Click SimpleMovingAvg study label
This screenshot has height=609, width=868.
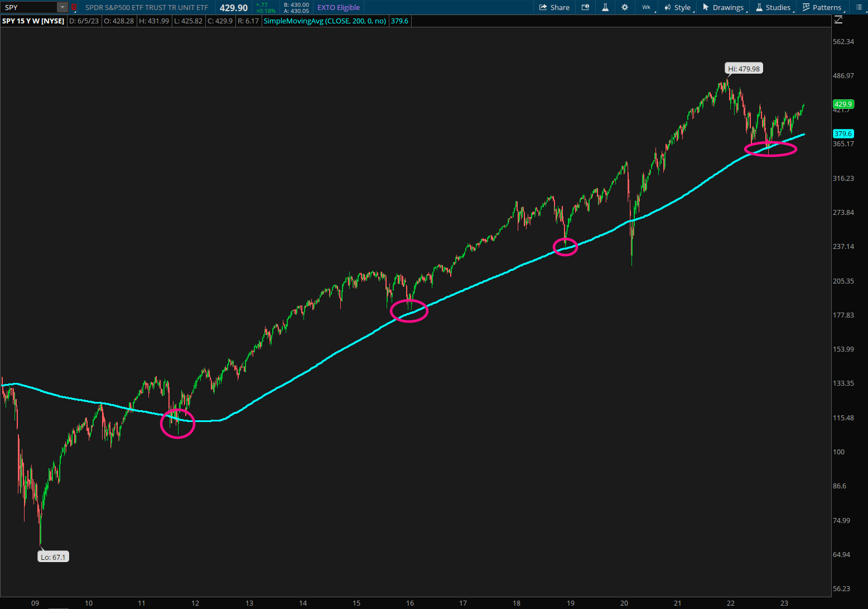(325, 21)
